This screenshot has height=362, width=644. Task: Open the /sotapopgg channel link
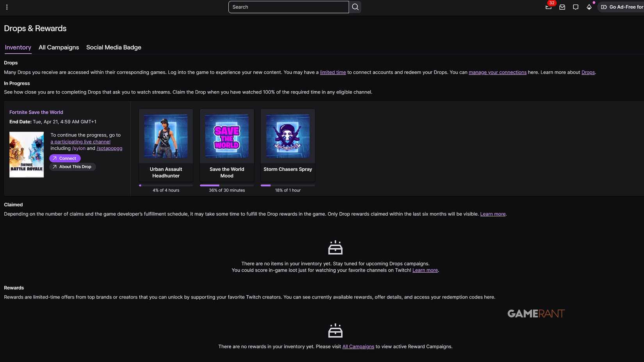(x=109, y=148)
